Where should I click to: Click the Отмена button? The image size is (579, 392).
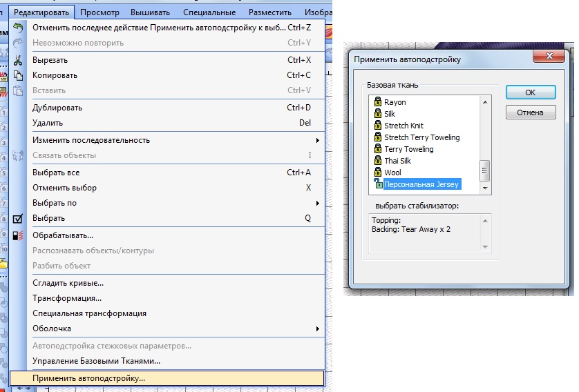tap(531, 112)
